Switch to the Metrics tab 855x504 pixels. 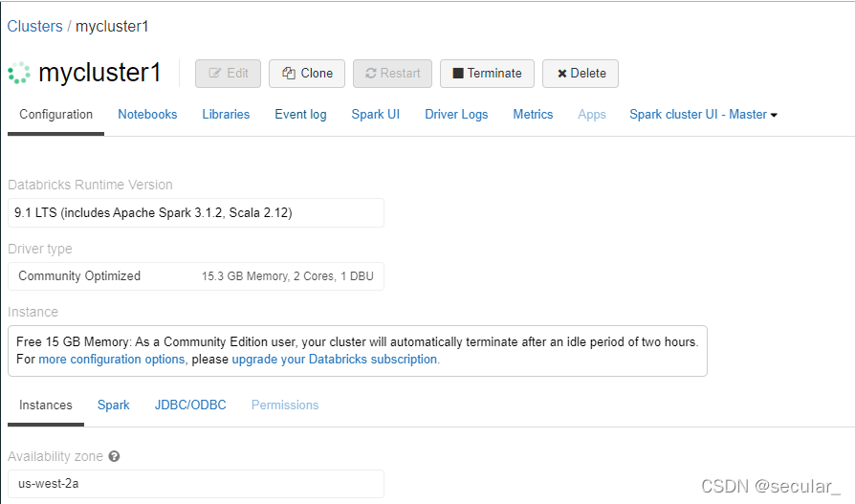tap(533, 115)
